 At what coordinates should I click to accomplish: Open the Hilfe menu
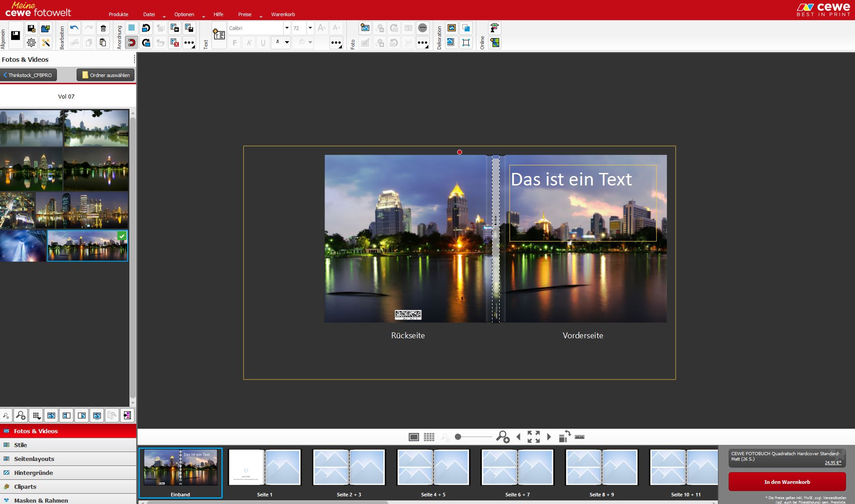pyautogui.click(x=218, y=14)
